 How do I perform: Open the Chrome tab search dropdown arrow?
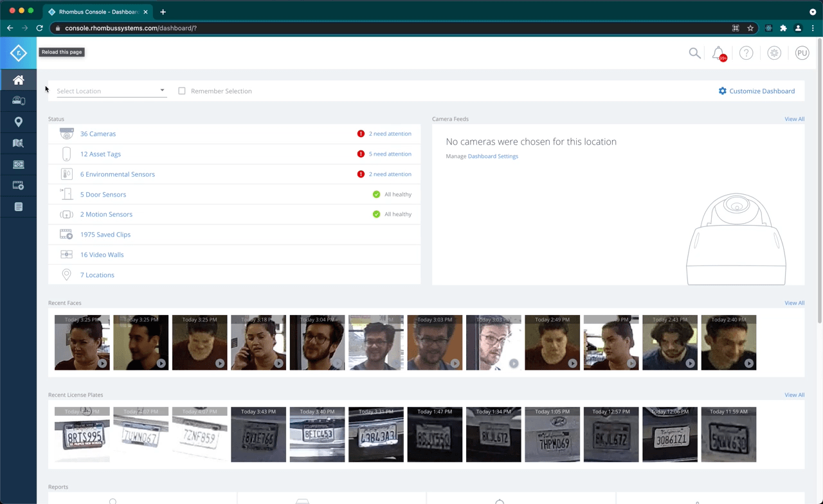pyautogui.click(x=813, y=12)
